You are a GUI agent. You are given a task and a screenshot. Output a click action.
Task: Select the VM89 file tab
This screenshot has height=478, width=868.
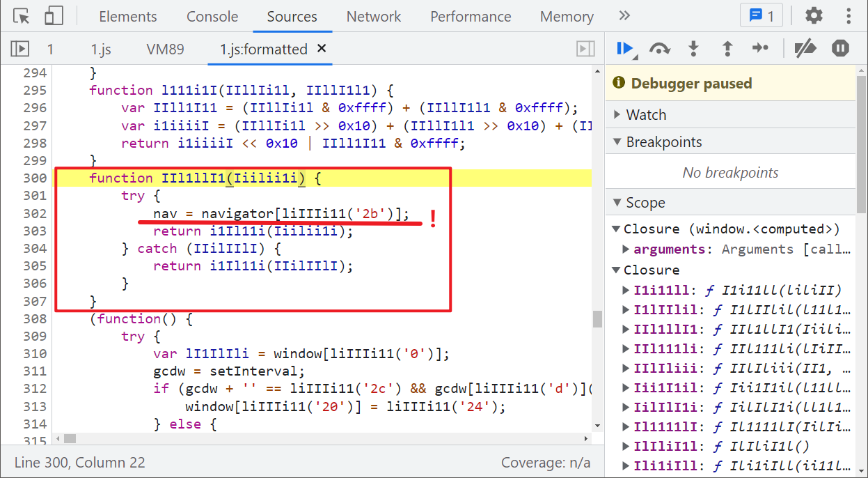[165, 49]
